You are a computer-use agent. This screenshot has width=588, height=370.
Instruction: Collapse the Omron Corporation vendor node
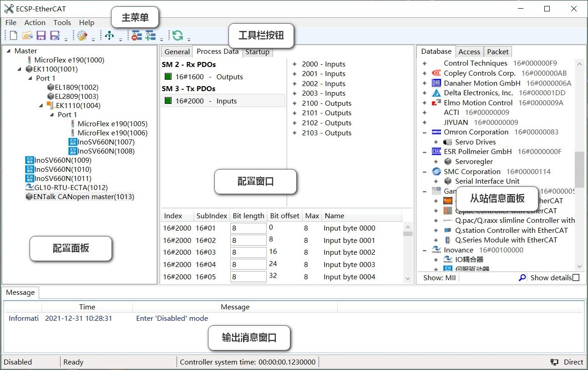tap(425, 132)
